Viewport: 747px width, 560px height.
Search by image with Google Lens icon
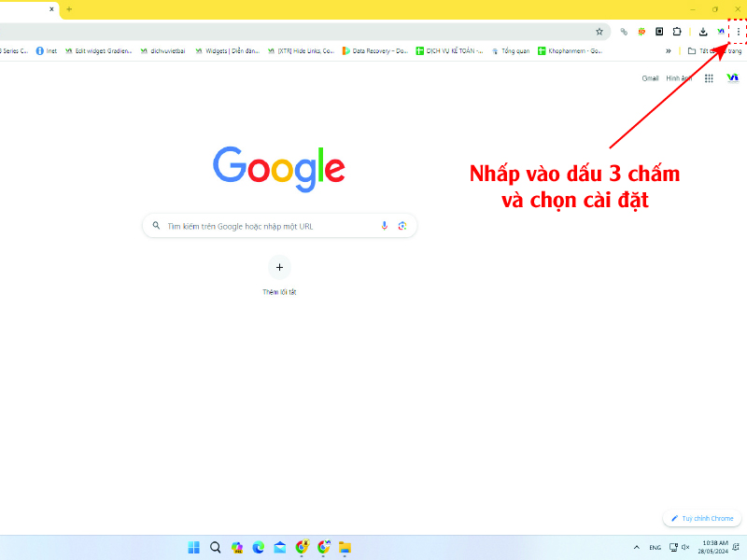coord(402,226)
